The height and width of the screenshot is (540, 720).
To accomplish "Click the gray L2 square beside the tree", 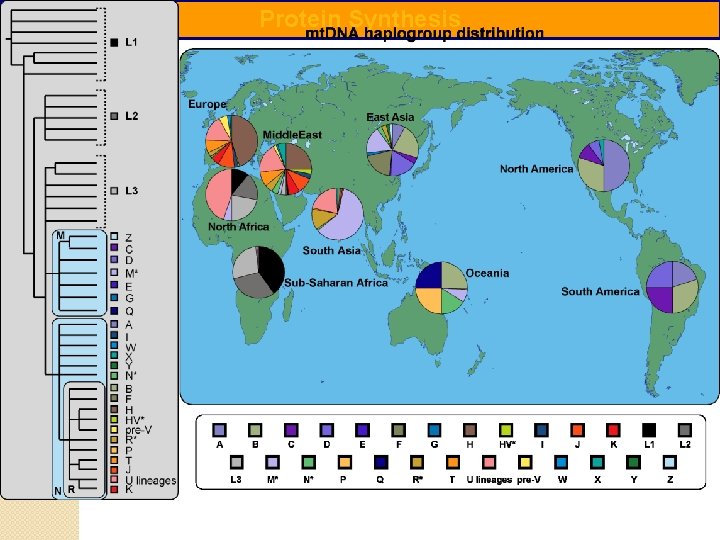I will 114,116.
